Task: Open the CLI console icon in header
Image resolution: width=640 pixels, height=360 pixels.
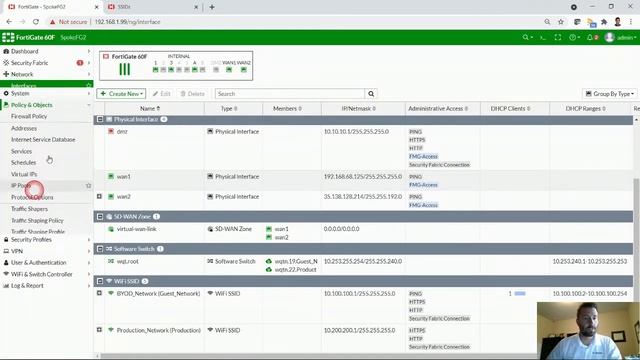Action: point(542,37)
